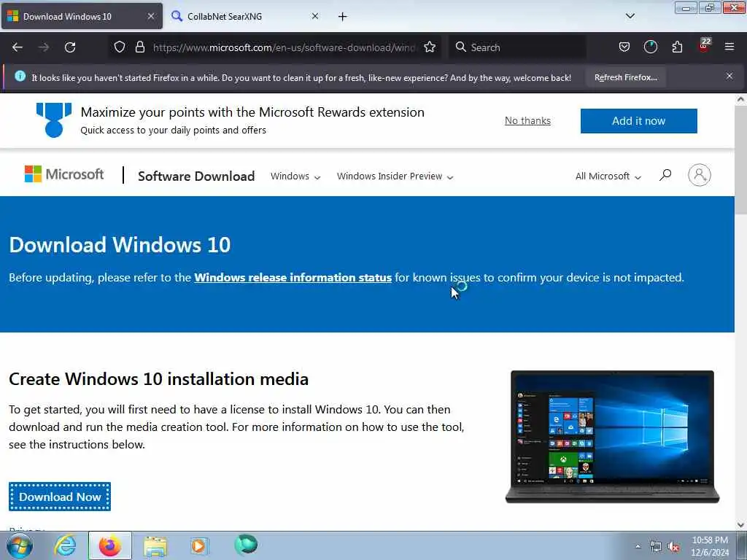Focus the Firefox Search box
The image size is (747, 560).
click(517, 47)
